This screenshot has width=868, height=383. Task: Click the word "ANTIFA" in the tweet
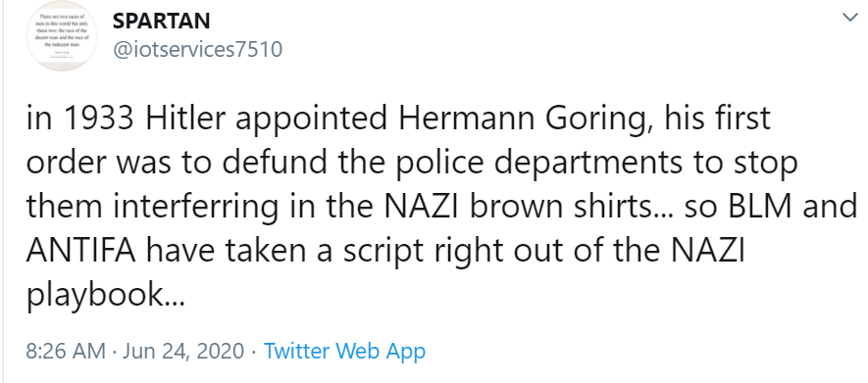coord(80,252)
